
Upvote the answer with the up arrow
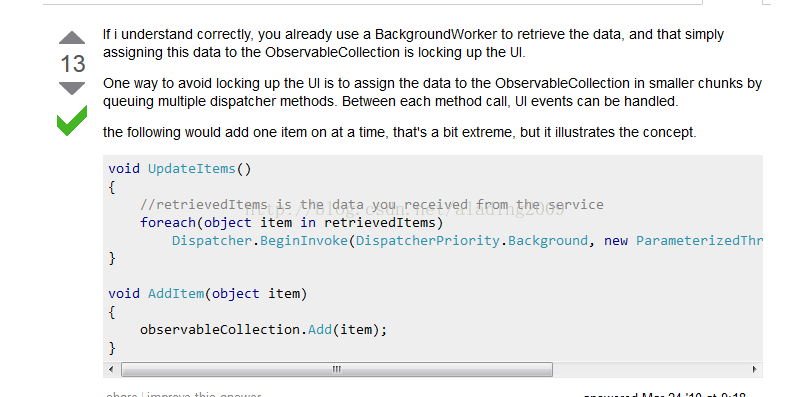[x=72, y=38]
